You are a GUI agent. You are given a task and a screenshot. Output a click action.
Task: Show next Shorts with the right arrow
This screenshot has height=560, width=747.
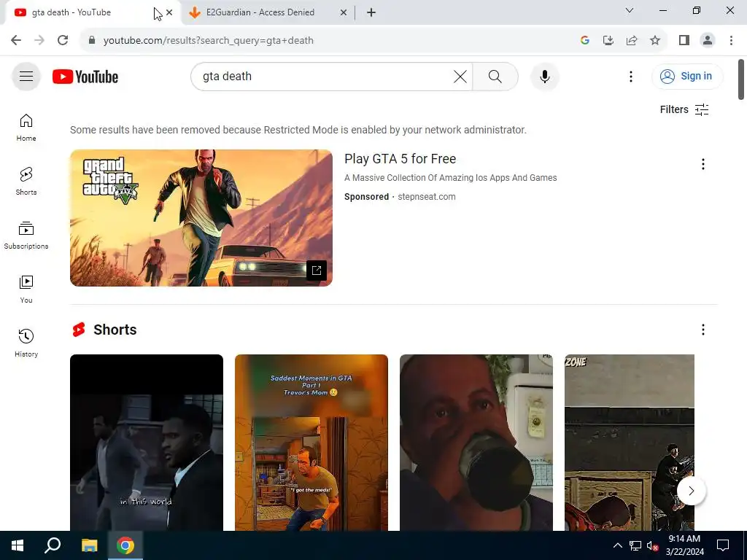692,491
